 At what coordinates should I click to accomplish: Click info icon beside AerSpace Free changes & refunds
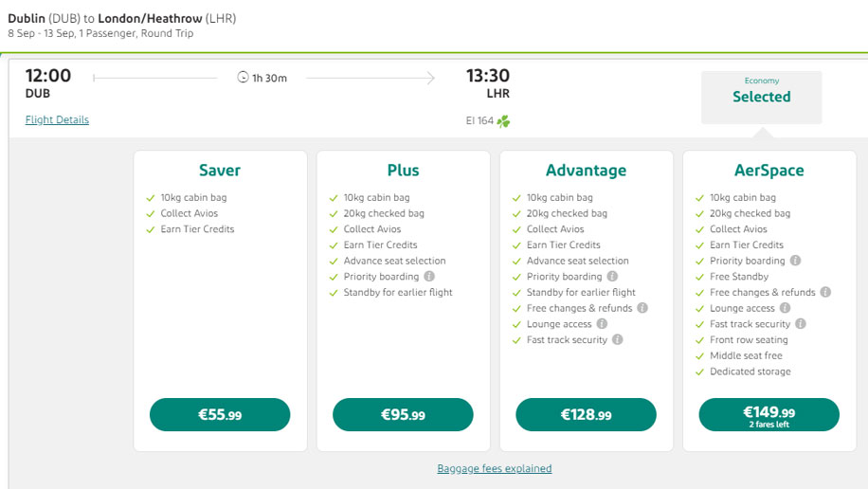(x=825, y=292)
